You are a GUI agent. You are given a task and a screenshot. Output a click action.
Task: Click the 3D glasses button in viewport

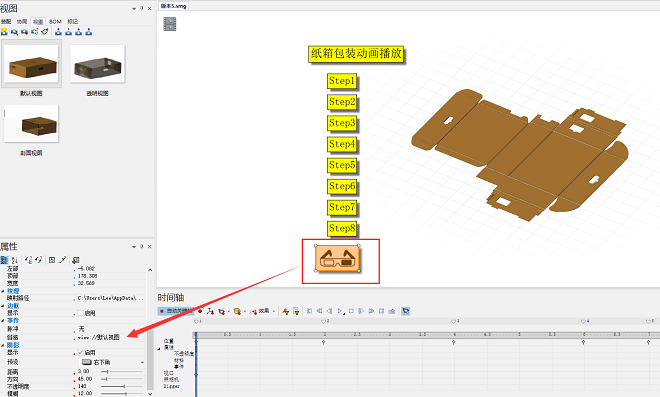337,258
